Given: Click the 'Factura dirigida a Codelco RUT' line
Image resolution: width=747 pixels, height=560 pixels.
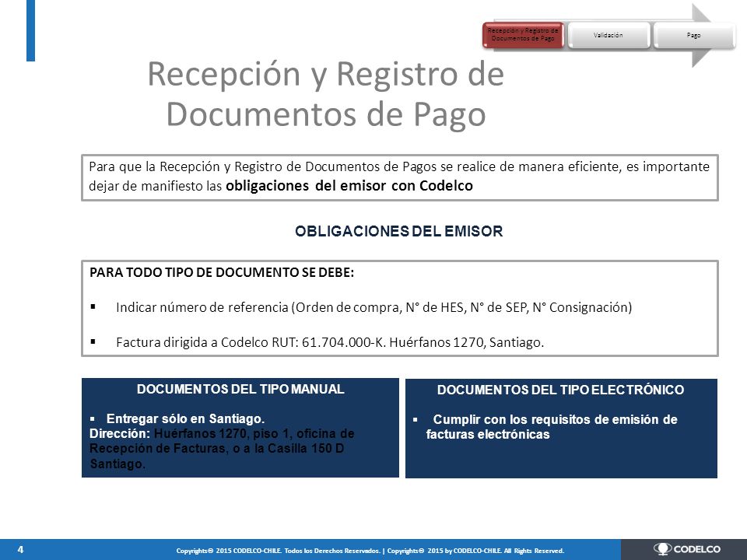Looking at the screenshot, I should point(330,342).
